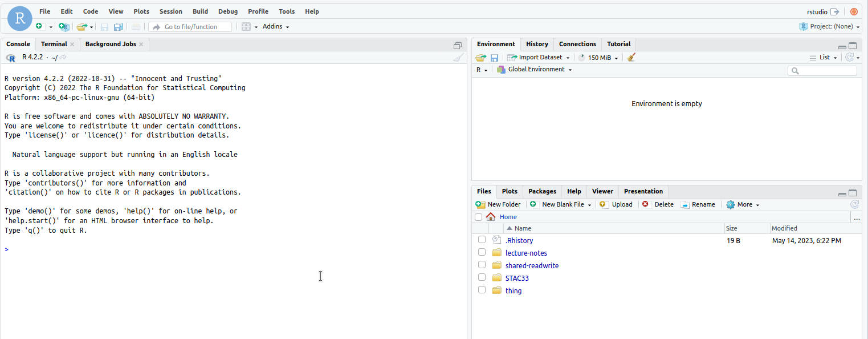Open the Project: (None) dropdown

(x=830, y=27)
